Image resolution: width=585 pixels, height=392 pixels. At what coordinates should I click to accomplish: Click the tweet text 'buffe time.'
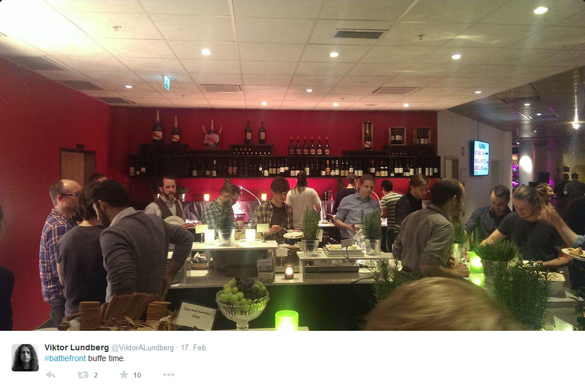[x=107, y=358]
